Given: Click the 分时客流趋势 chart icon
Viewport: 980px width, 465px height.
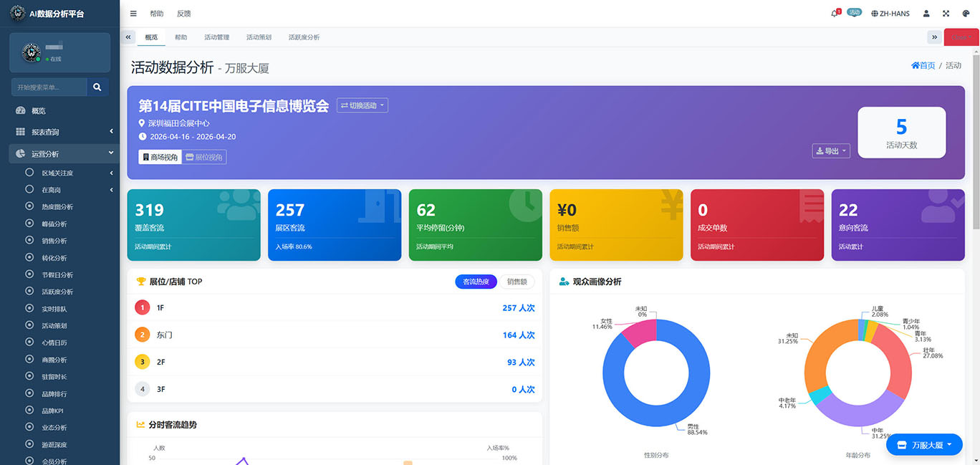Looking at the screenshot, I should coord(140,424).
